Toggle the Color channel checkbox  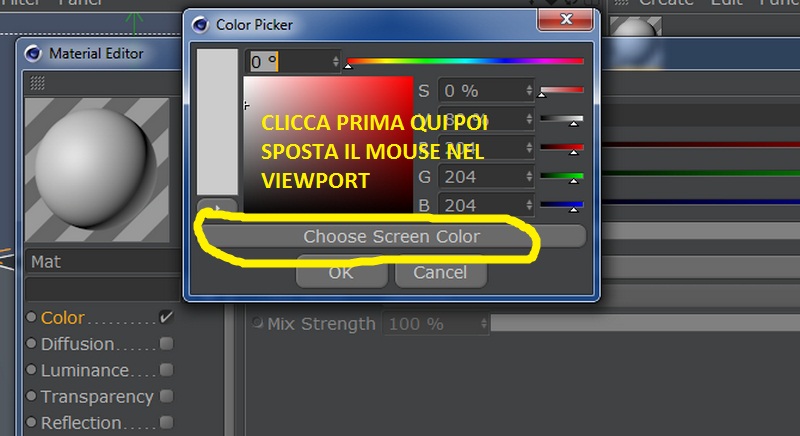[166, 317]
